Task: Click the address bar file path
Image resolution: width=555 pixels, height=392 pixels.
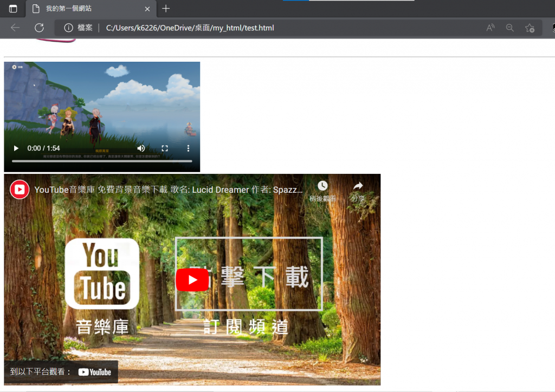Action: click(x=190, y=28)
